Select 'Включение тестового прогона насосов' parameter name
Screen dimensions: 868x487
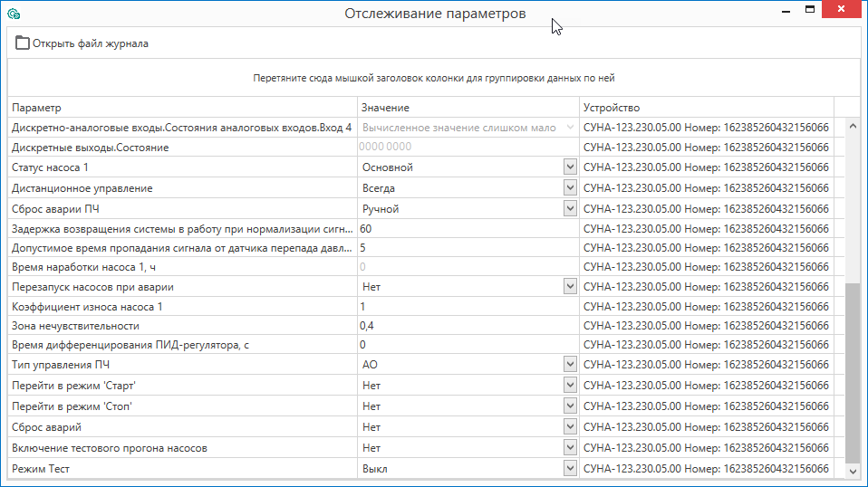tap(110, 448)
